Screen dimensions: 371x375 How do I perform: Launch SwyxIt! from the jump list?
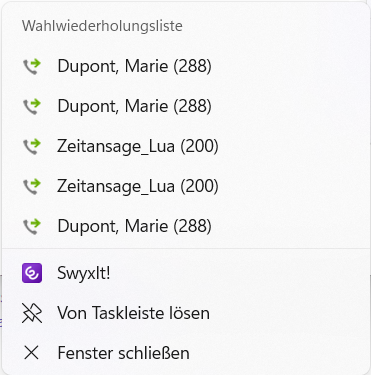(185, 273)
